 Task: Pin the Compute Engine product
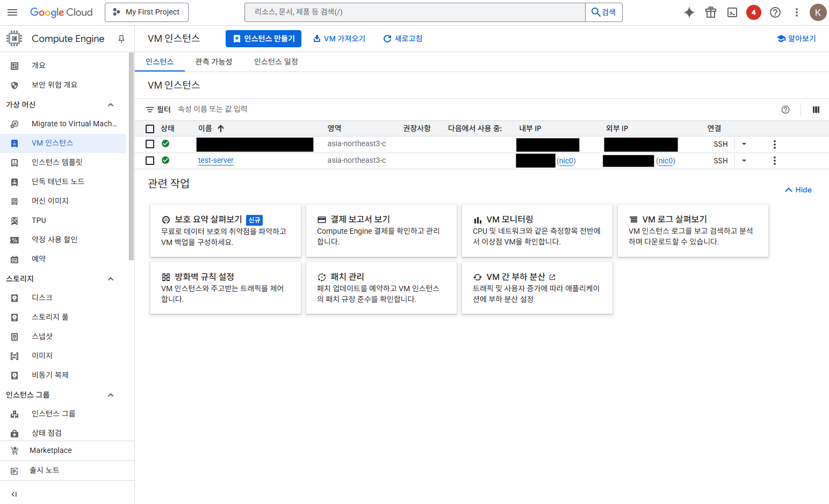pyautogui.click(x=121, y=39)
